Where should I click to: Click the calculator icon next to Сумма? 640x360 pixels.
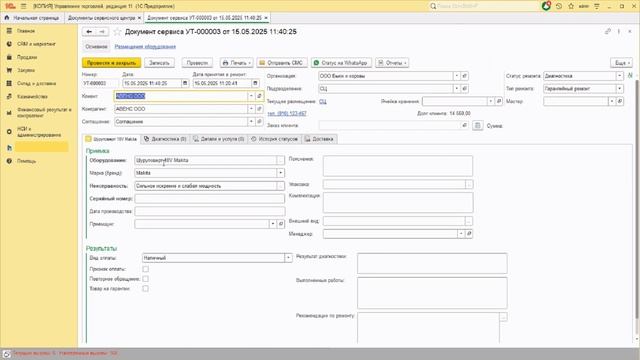478,126
